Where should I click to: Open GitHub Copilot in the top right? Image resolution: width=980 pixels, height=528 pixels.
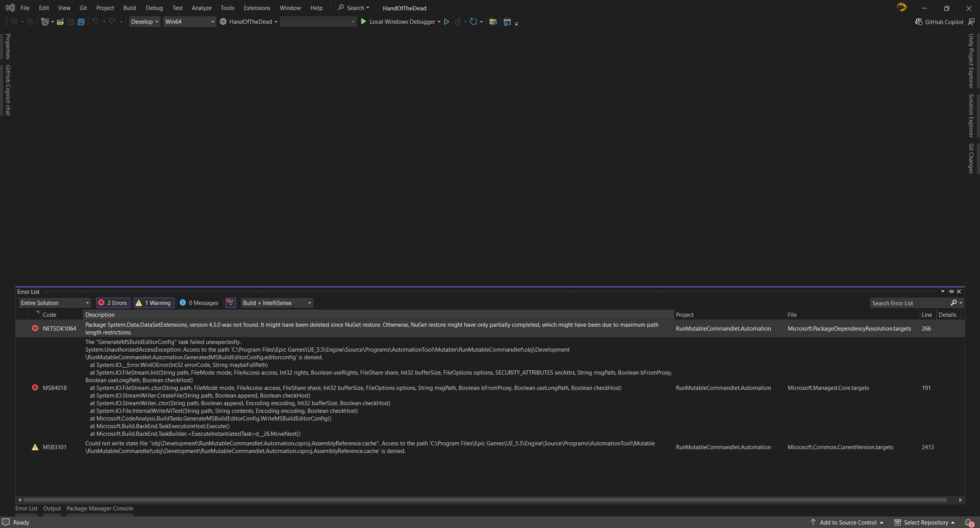[x=940, y=22]
